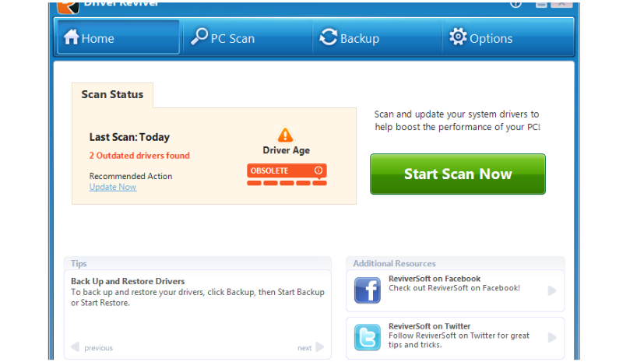Open the Backup tab label

[x=360, y=38]
